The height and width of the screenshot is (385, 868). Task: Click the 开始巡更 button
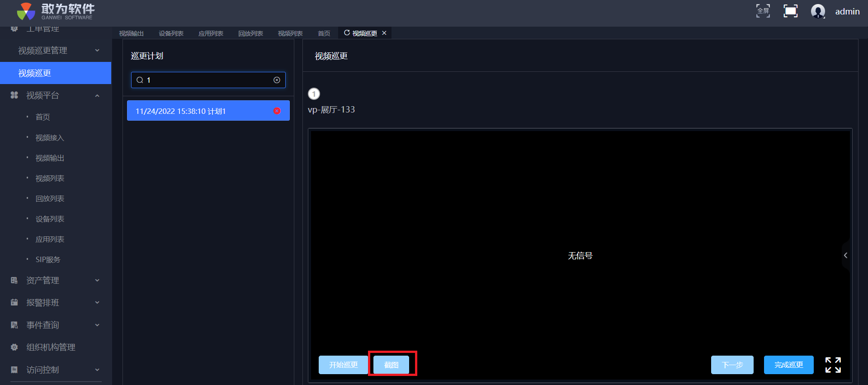(x=343, y=365)
